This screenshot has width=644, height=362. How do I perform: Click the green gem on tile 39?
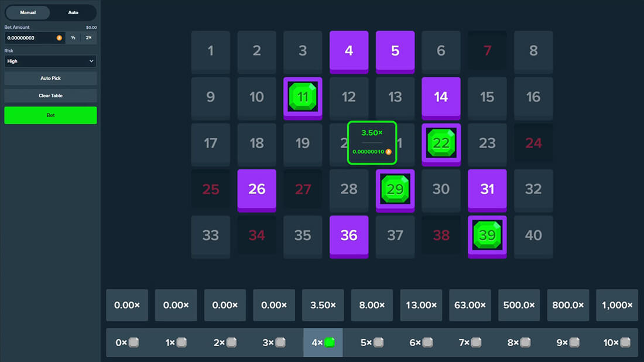click(487, 235)
